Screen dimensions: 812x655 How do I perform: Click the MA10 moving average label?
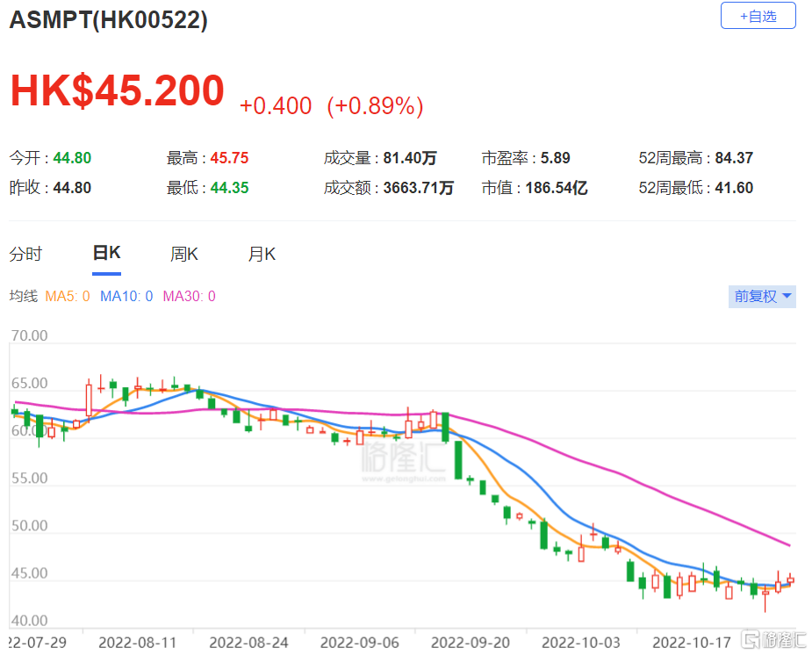pos(126,296)
